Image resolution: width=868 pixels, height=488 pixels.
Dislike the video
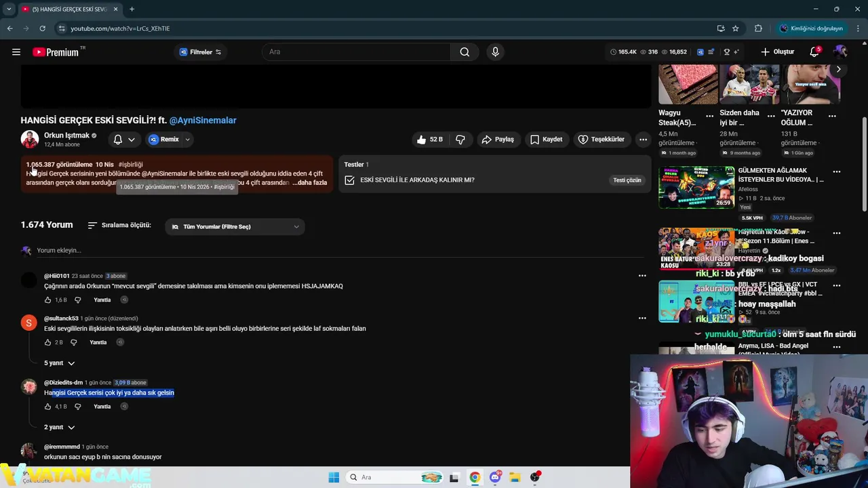460,140
